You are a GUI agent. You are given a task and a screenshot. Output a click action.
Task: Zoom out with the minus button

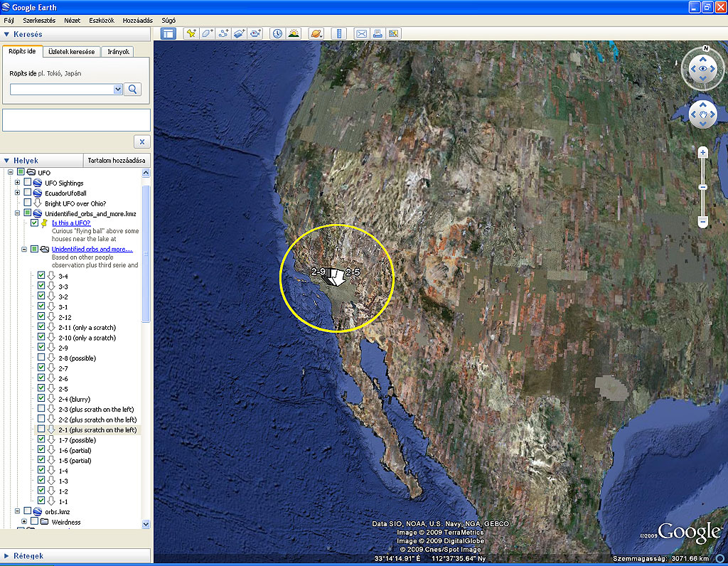pos(703,222)
